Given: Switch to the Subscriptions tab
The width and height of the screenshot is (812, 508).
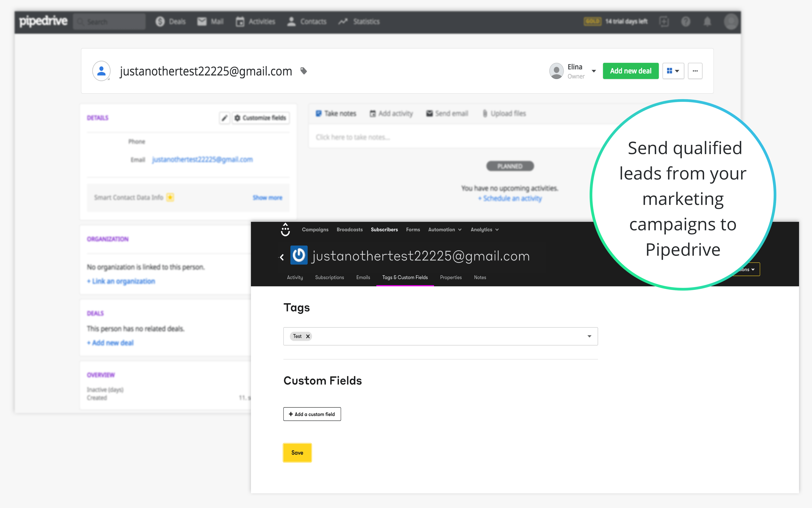Looking at the screenshot, I should coord(329,277).
